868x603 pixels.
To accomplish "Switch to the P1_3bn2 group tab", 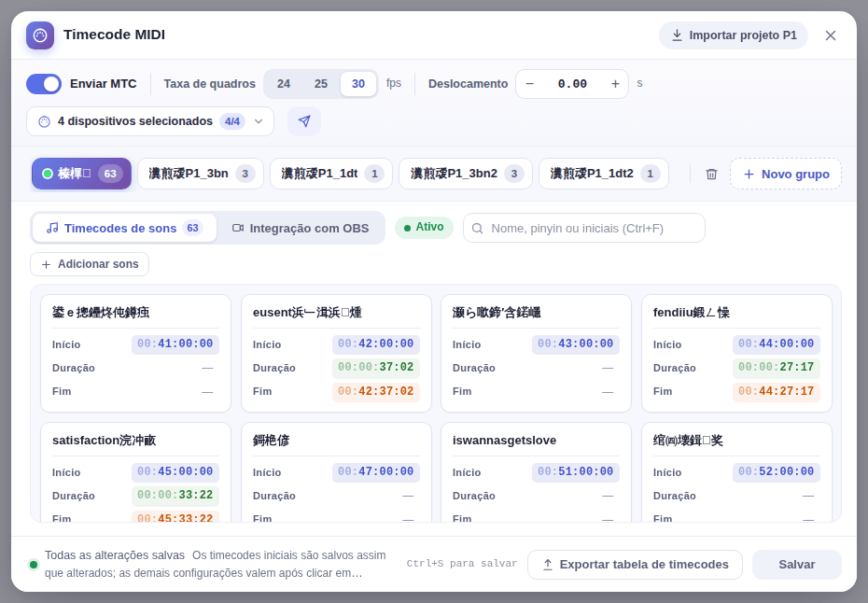I will (466, 174).
